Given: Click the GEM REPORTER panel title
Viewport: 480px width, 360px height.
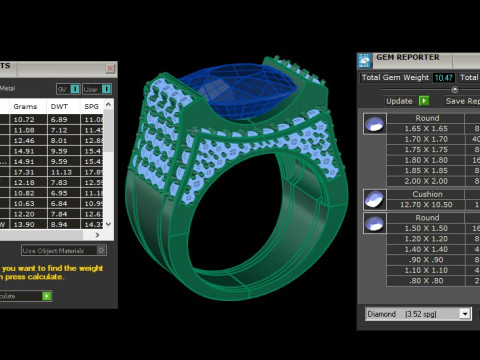Looking at the screenshot, I should point(408,57).
